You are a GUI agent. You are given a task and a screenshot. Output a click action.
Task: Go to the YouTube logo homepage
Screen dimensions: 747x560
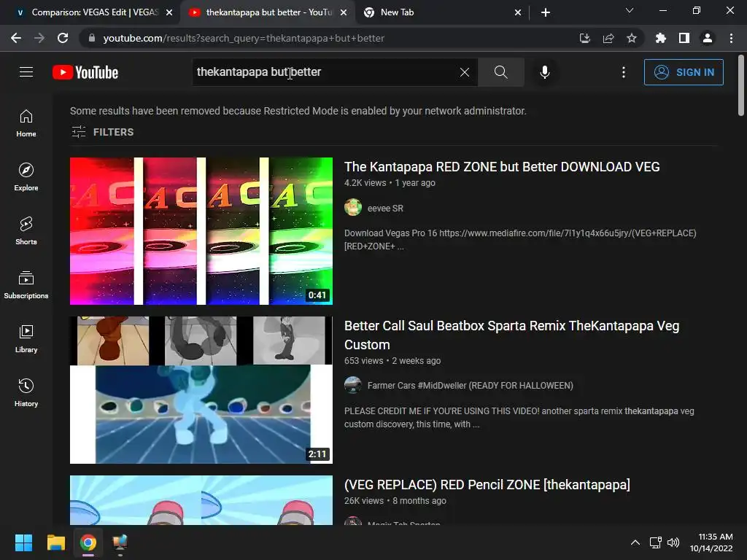85,72
